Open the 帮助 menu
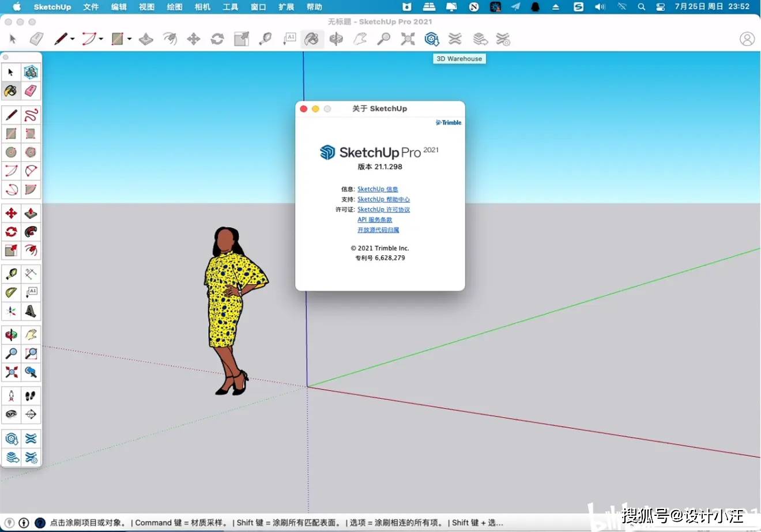This screenshot has width=761, height=532. [314, 7]
